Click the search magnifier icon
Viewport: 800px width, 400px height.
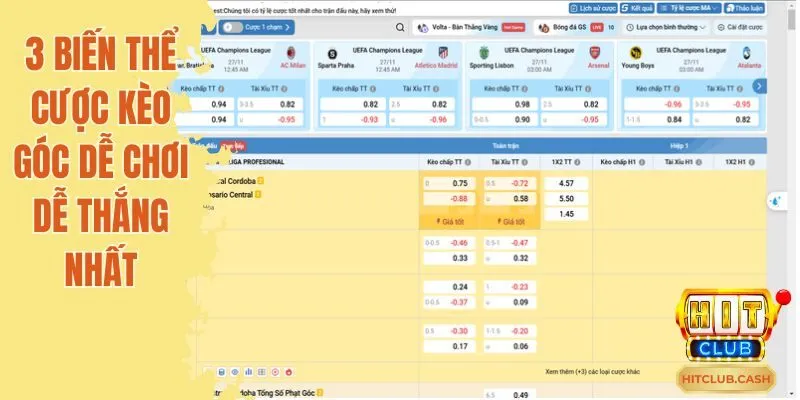[x=400, y=28]
